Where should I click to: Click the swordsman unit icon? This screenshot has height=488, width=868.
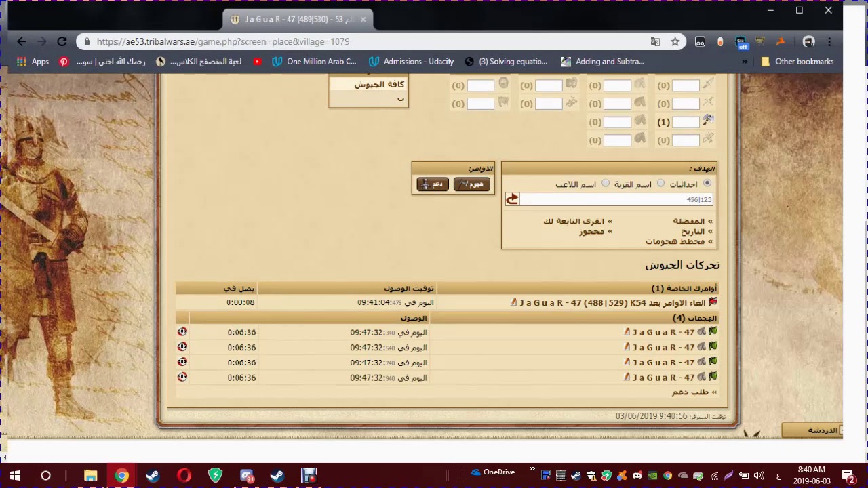coord(708,102)
